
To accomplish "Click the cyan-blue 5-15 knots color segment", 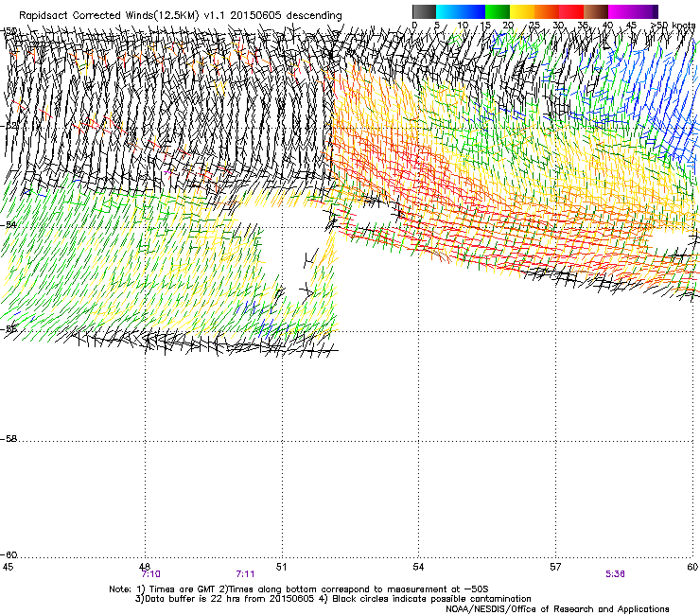I will (x=461, y=11).
